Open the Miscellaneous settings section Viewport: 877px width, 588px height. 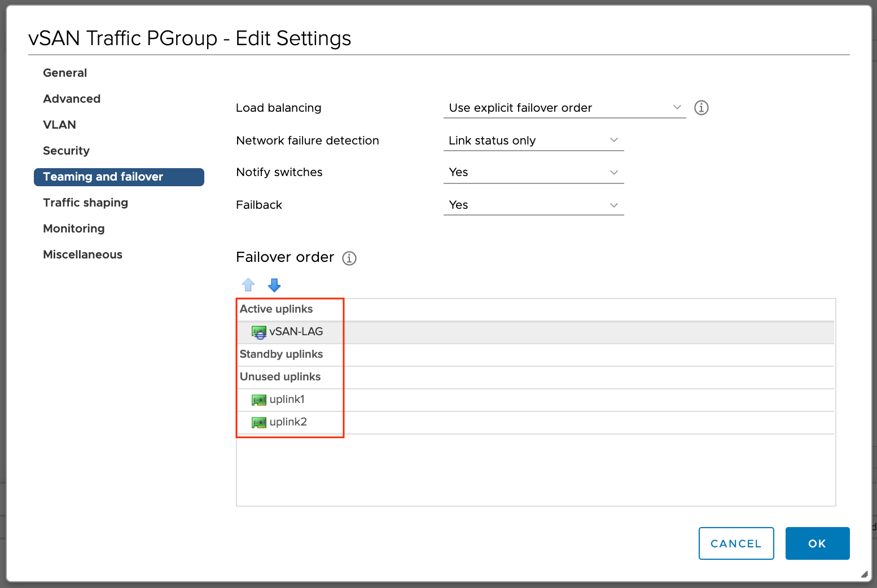pos(82,254)
